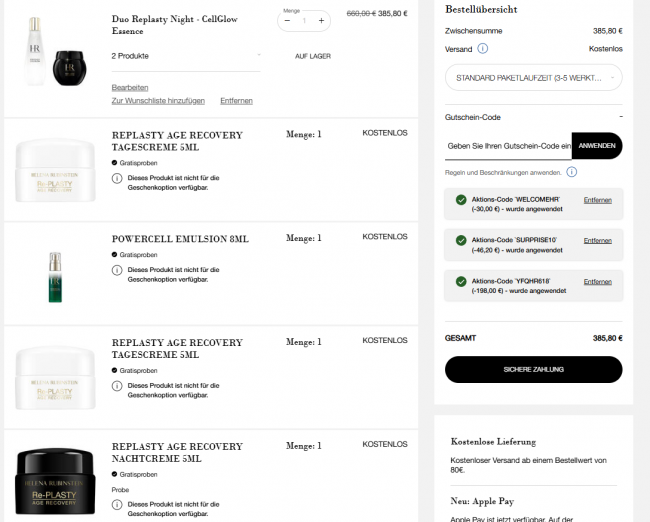Open Powercell Emulsion 8ML thumbnail

point(56,277)
